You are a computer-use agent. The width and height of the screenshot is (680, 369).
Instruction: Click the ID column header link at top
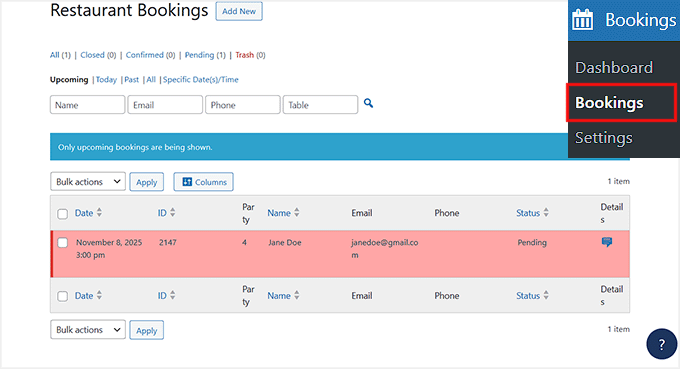pos(162,213)
